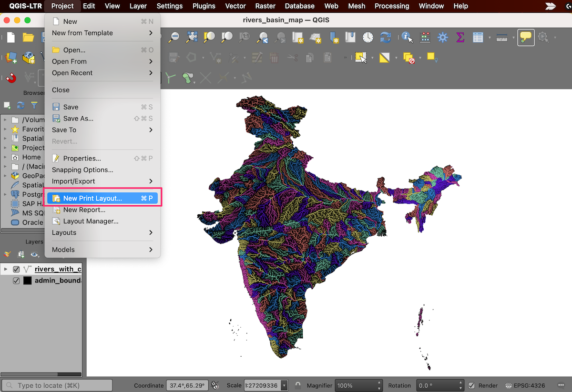Open the attribute table icon
Image resolution: width=572 pixels, height=392 pixels.
[478, 37]
